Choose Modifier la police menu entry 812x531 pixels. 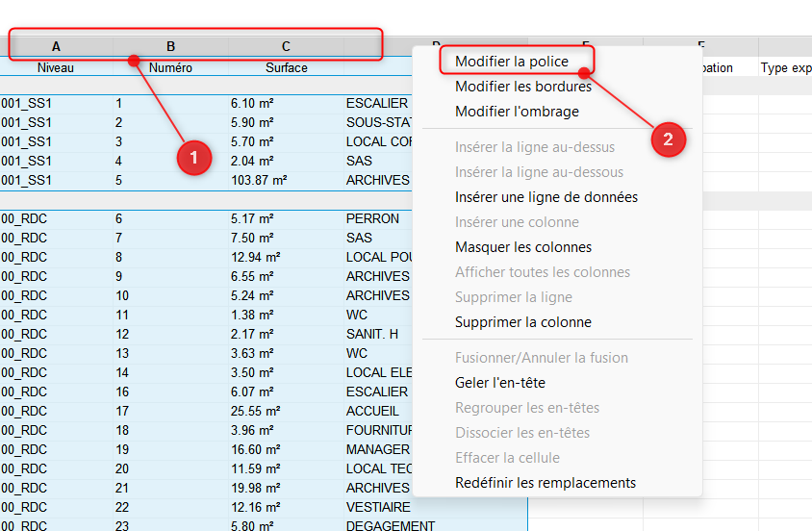(x=512, y=61)
